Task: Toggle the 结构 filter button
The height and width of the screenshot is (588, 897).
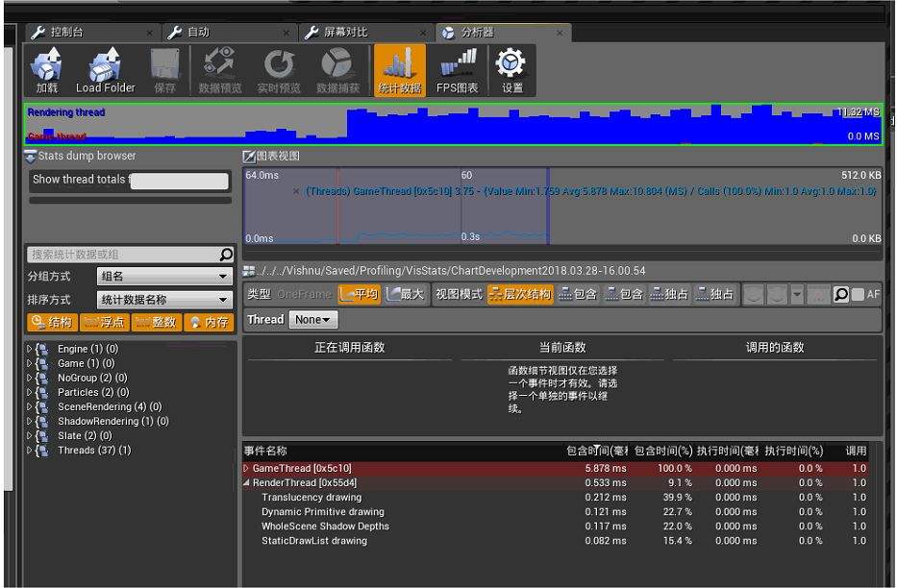Action: click(52, 322)
